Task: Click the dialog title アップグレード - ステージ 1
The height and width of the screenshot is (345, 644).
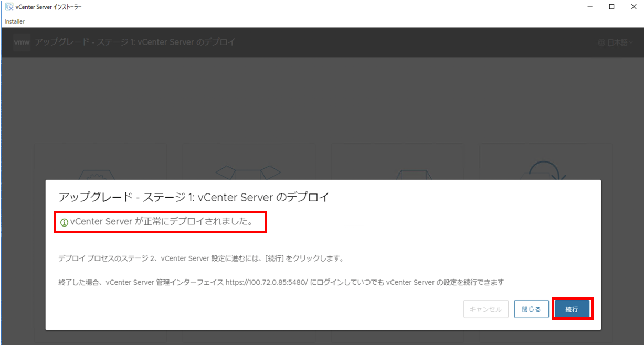Action: 193,198
